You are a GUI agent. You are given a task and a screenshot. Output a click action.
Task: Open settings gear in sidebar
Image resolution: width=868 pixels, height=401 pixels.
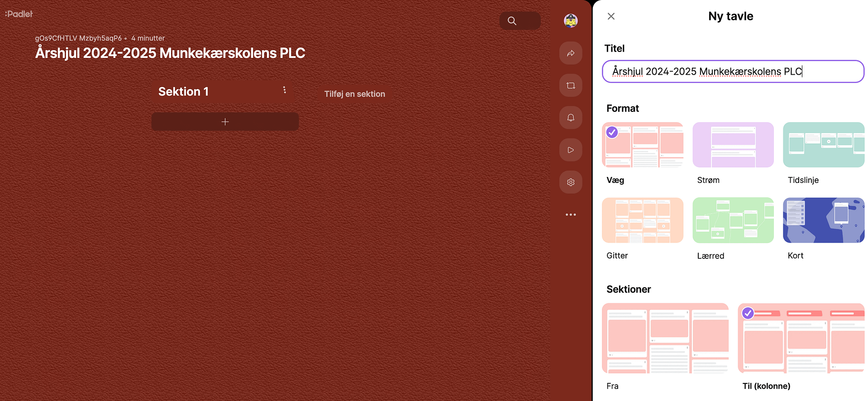pyautogui.click(x=570, y=182)
